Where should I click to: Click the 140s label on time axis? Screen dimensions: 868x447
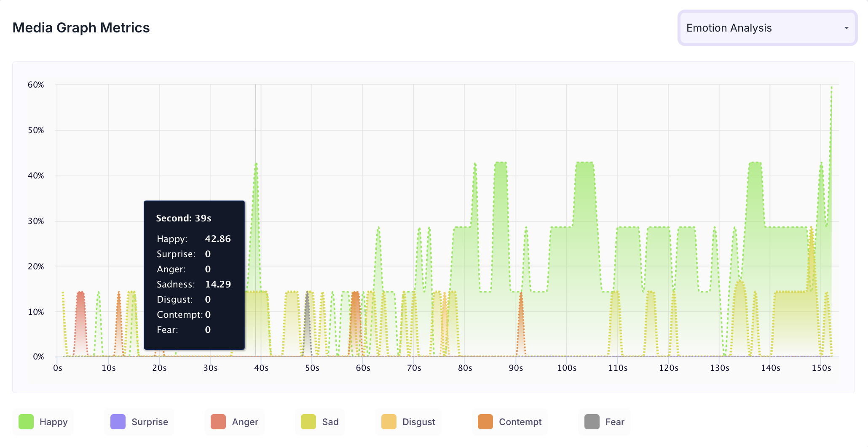pyautogui.click(x=771, y=368)
